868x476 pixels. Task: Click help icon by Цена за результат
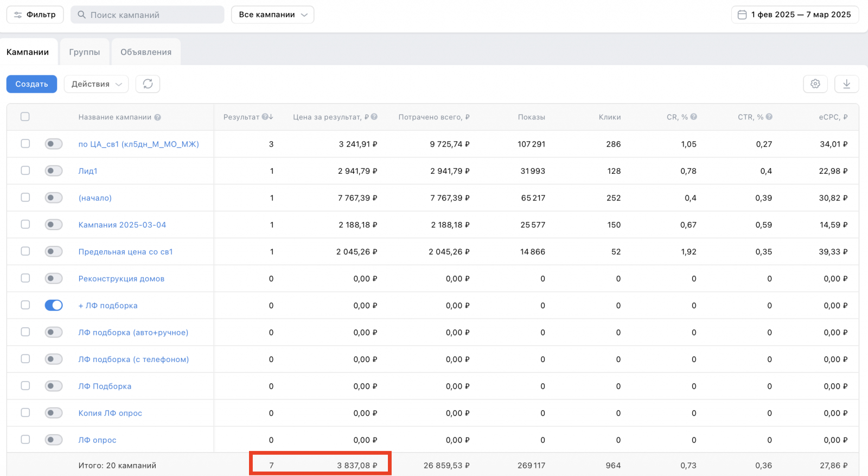[x=374, y=117]
